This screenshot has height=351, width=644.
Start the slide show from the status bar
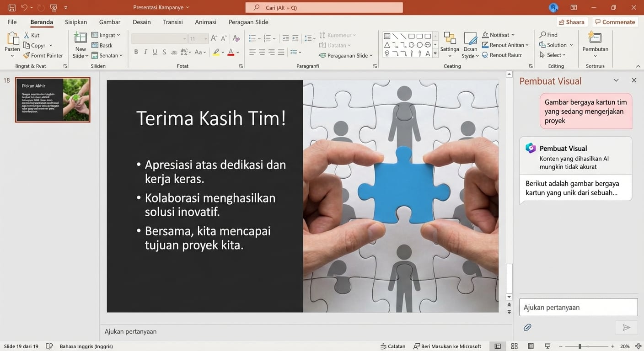[547, 346]
